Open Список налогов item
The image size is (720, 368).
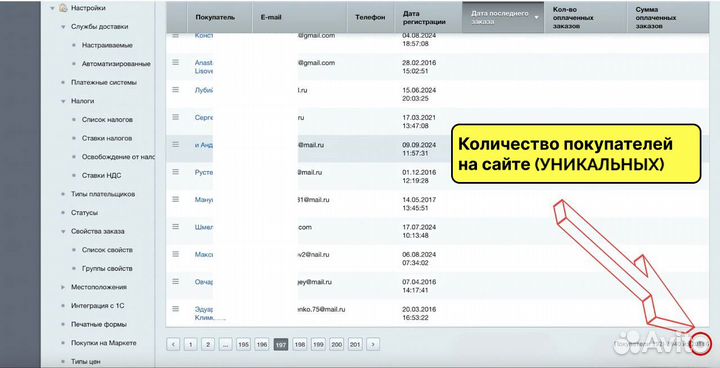107,119
